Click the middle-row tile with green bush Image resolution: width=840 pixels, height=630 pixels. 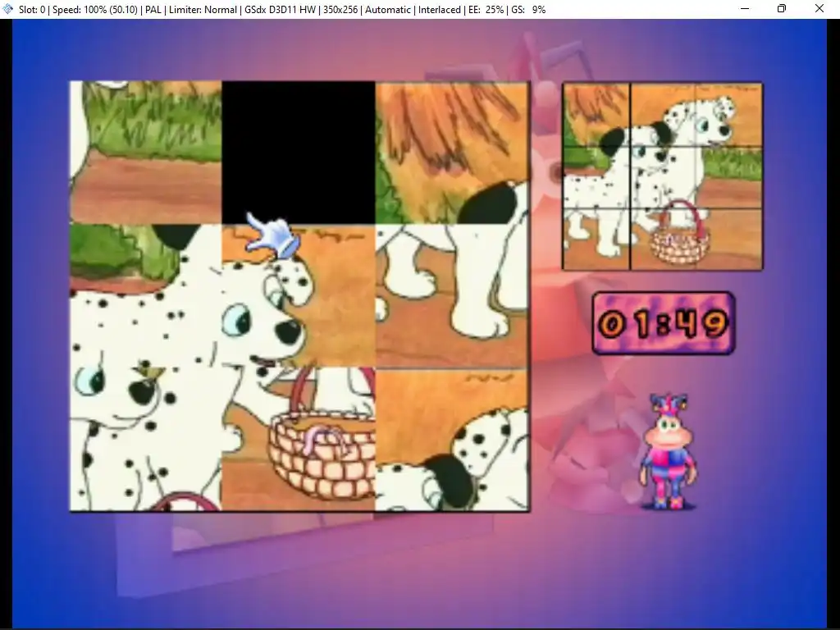pos(146,295)
